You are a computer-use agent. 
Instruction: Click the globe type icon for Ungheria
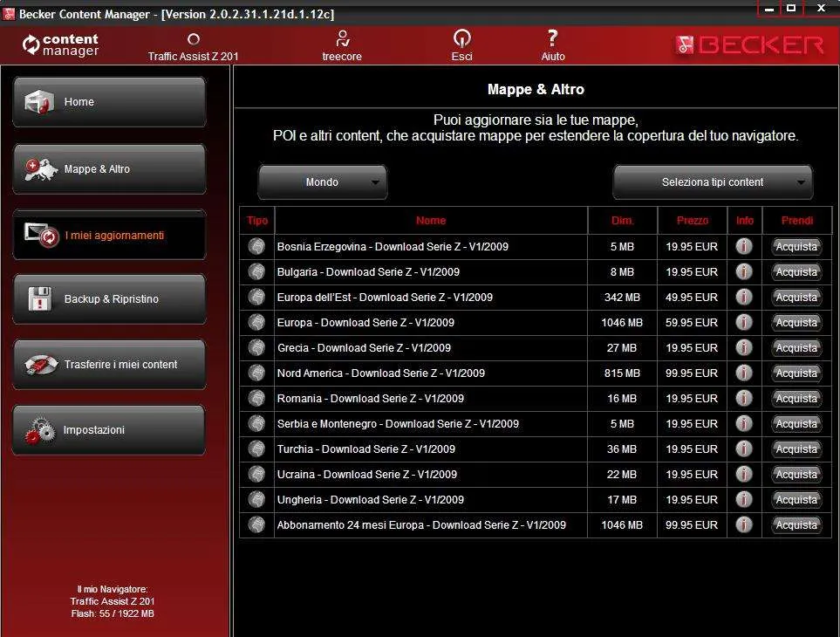coord(257,499)
